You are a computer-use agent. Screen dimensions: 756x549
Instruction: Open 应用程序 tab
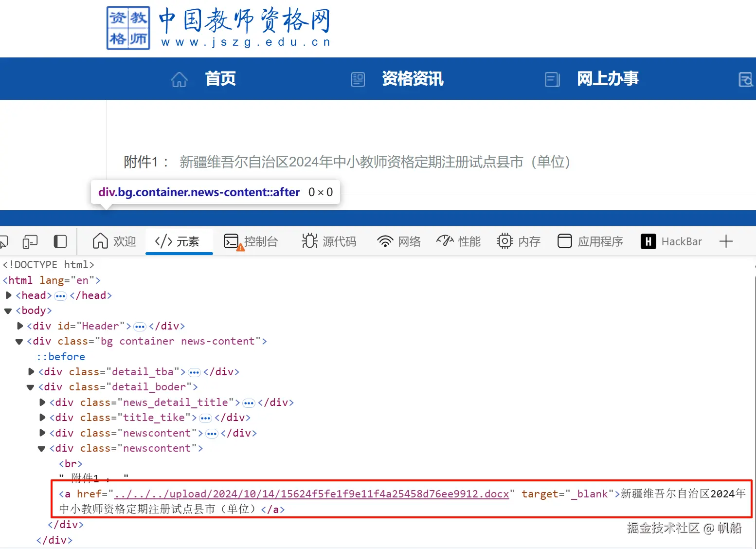(590, 241)
